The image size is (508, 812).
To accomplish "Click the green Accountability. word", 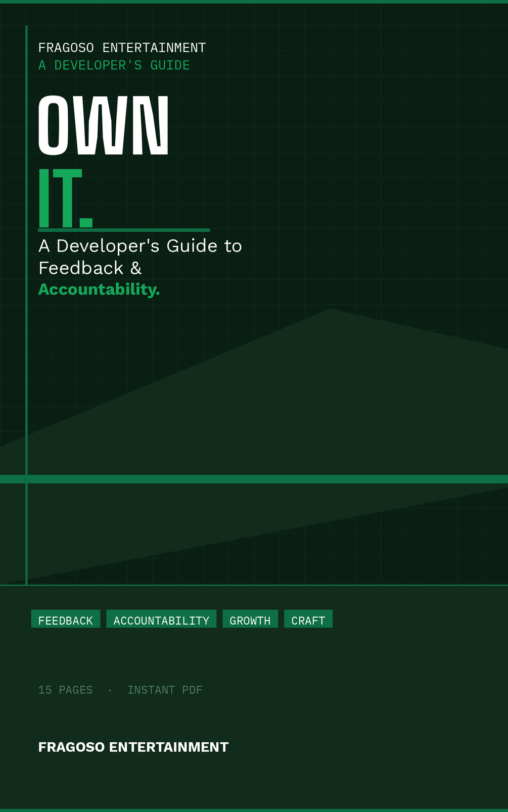I will (99, 290).
